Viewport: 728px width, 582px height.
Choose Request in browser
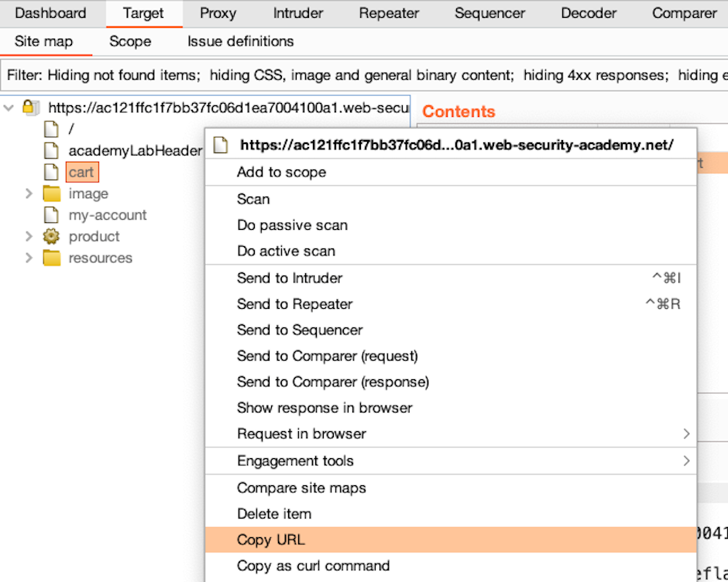point(451,434)
